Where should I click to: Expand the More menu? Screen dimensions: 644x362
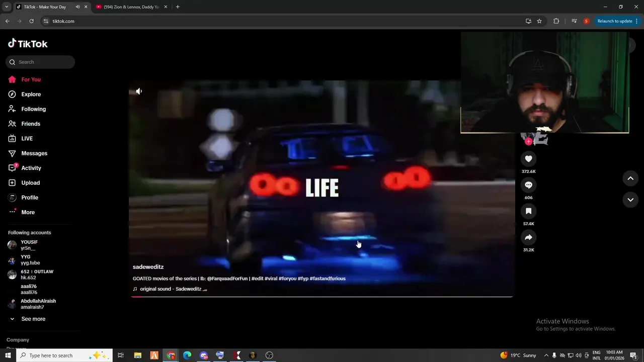click(22, 212)
